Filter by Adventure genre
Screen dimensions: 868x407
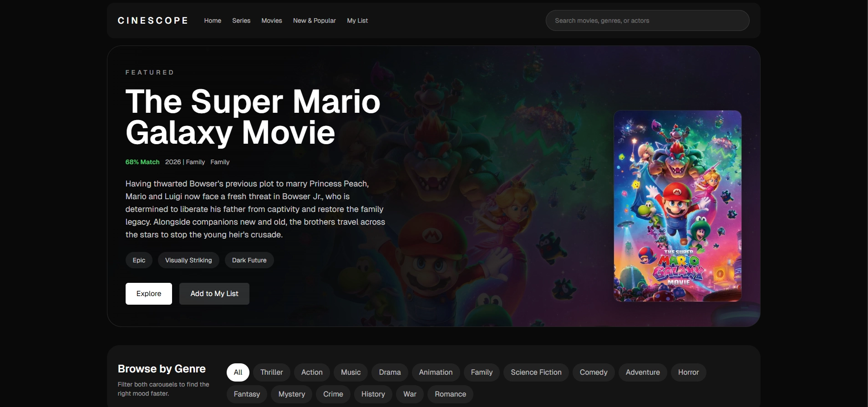pos(643,372)
